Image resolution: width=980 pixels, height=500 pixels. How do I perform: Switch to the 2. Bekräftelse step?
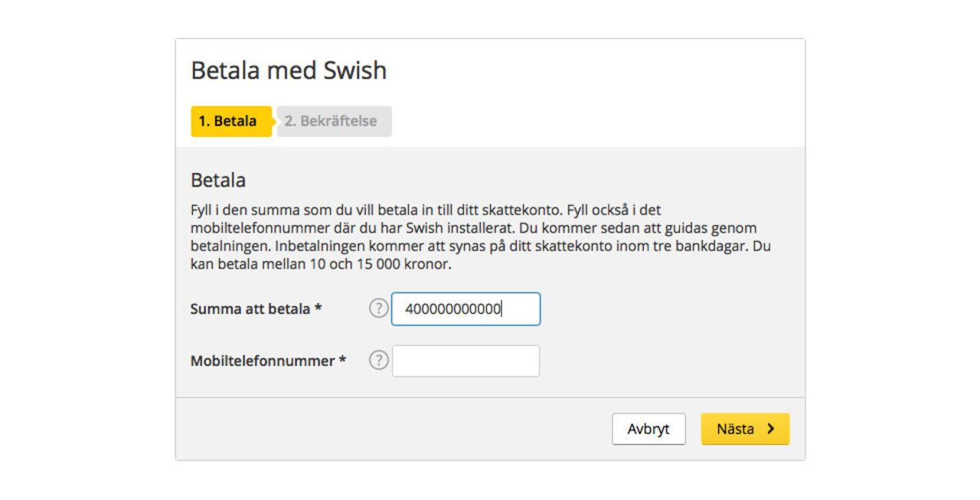[334, 121]
